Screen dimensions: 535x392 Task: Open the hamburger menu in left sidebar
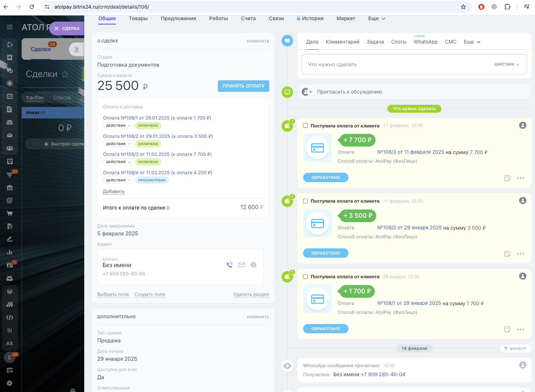point(10,27)
